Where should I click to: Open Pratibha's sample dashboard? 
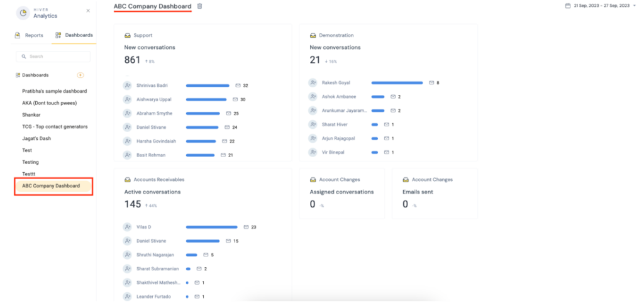click(54, 91)
